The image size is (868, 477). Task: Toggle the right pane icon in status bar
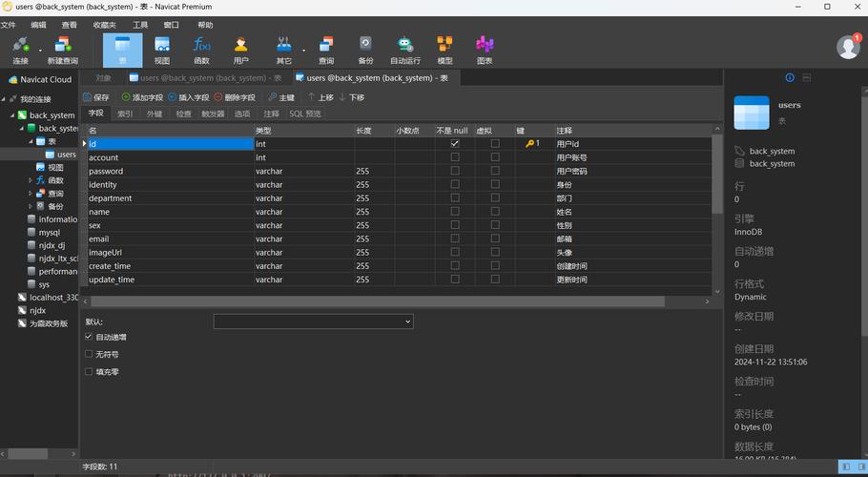(x=861, y=467)
